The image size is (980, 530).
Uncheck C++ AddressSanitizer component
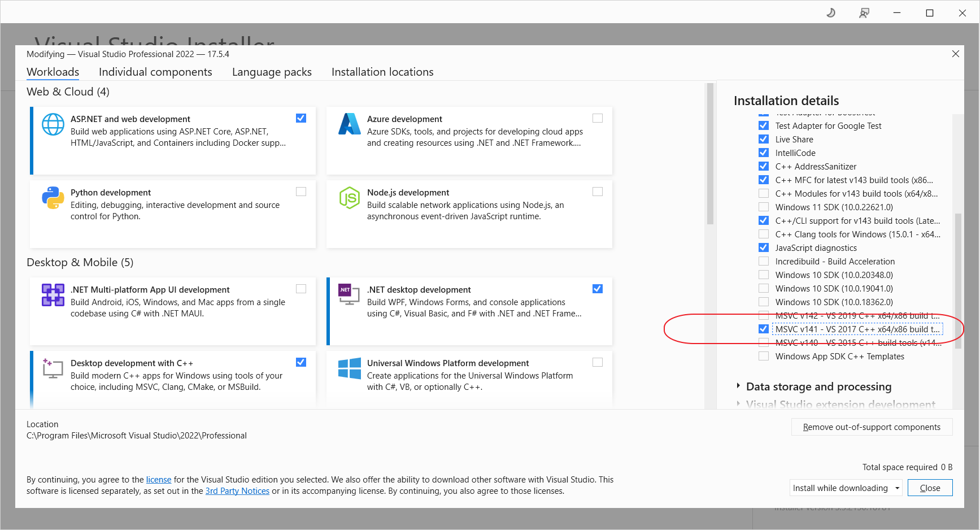coord(764,166)
